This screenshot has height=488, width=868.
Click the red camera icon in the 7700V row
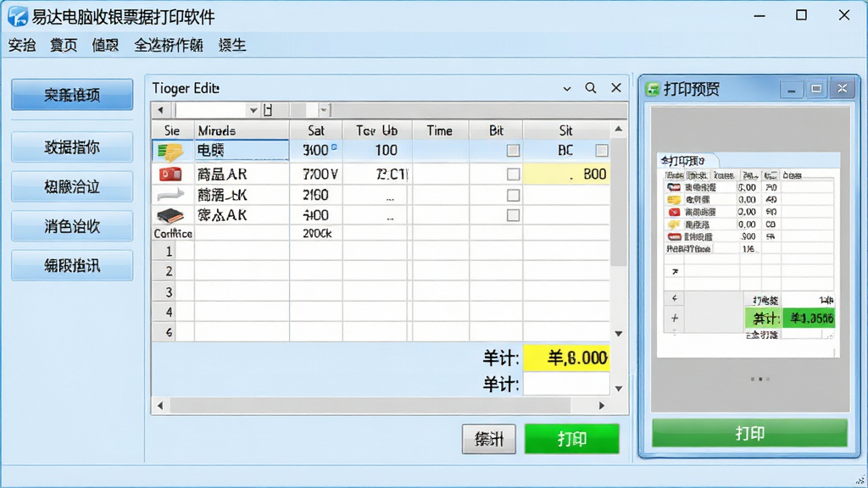click(170, 175)
